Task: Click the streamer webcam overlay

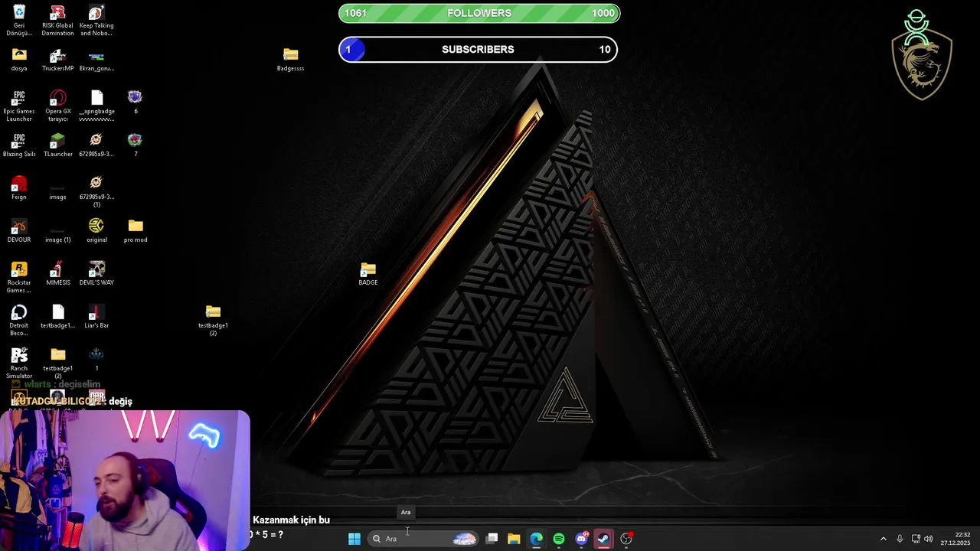Action: pyautogui.click(x=125, y=481)
